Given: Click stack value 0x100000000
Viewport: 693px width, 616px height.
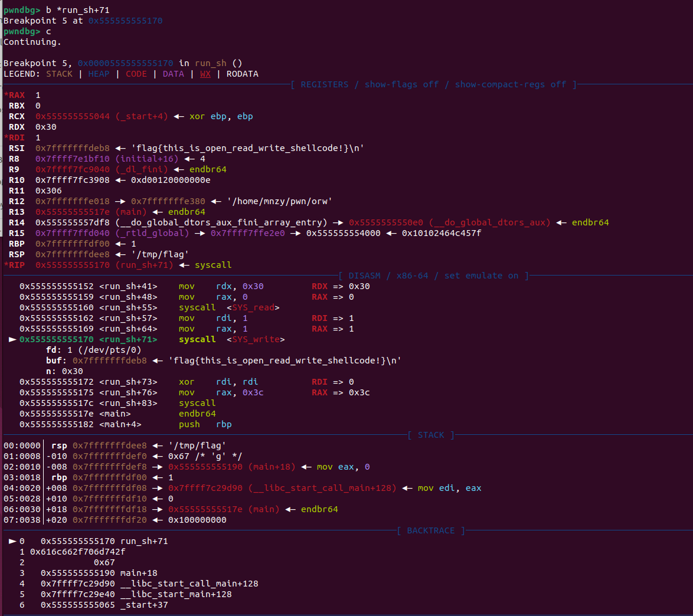Looking at the screenshot, I should point(197,520).
